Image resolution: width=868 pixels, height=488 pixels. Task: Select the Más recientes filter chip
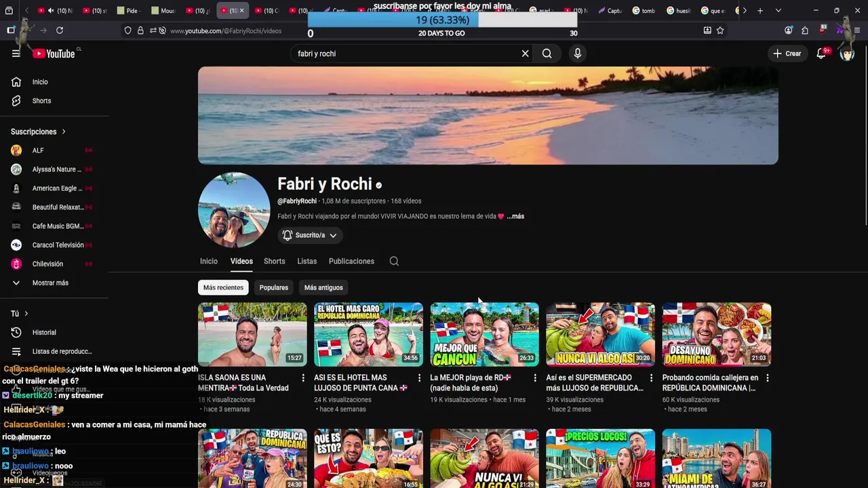pyautogui.click(x=223, y=287)
